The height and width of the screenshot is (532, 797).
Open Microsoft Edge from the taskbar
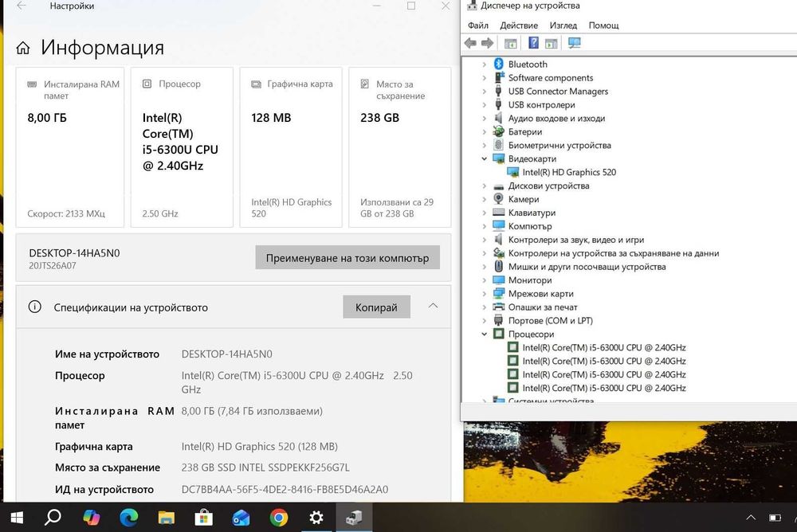coord(129,518)
